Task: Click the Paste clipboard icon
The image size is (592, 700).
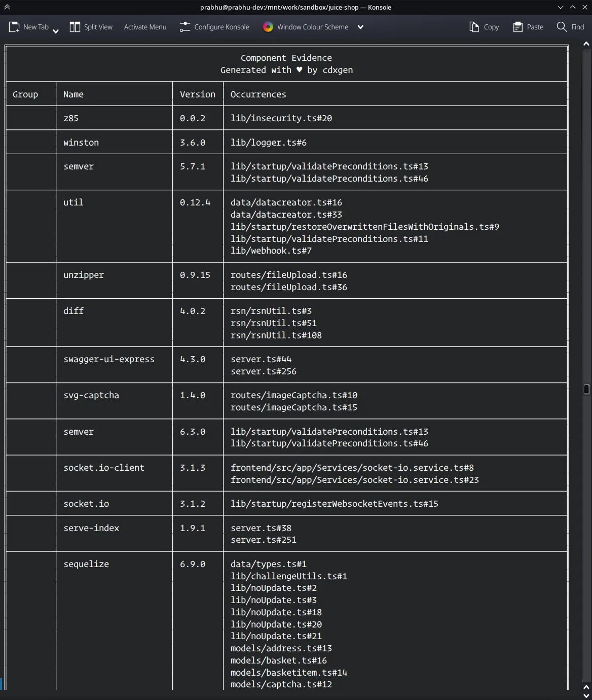Action: 518,26
